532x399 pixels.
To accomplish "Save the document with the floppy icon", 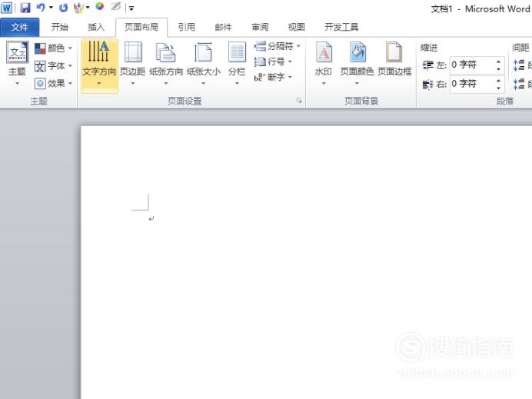I will [25, 8].
